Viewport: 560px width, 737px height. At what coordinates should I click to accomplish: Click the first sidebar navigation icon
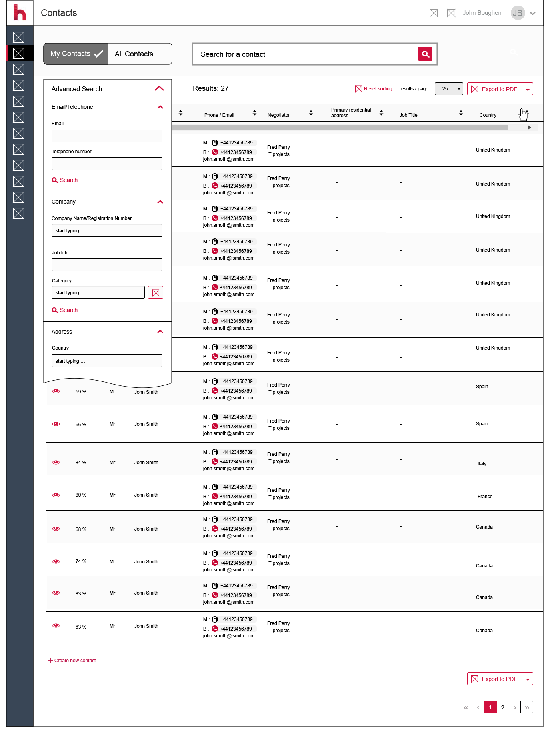click(x=18, y=37)
